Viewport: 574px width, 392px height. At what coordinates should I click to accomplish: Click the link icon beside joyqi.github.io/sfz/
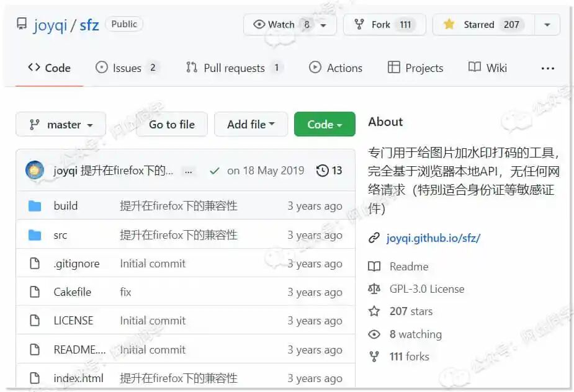click(374, 238)
